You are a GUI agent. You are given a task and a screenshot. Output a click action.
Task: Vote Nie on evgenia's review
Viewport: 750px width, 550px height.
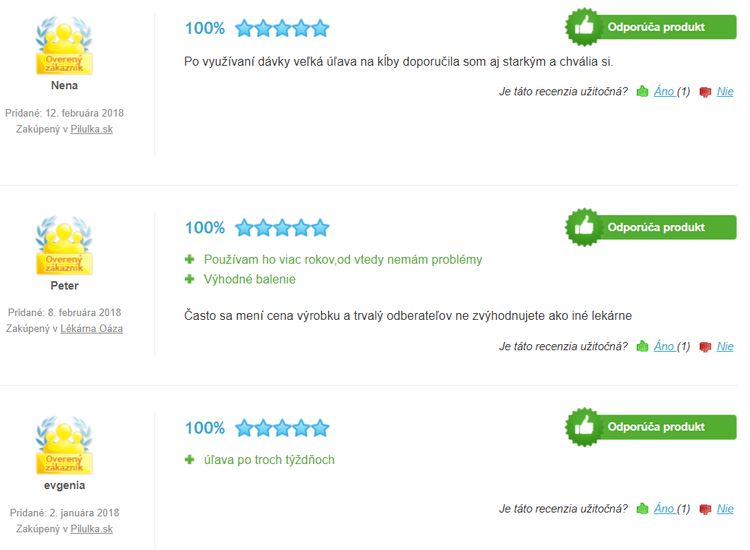point(725,508)
